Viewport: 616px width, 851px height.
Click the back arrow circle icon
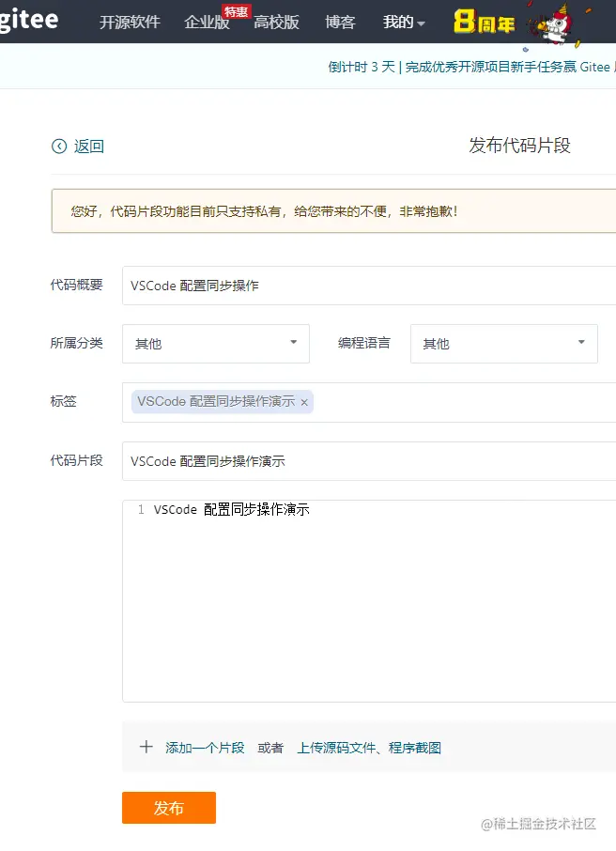(59, 146)
